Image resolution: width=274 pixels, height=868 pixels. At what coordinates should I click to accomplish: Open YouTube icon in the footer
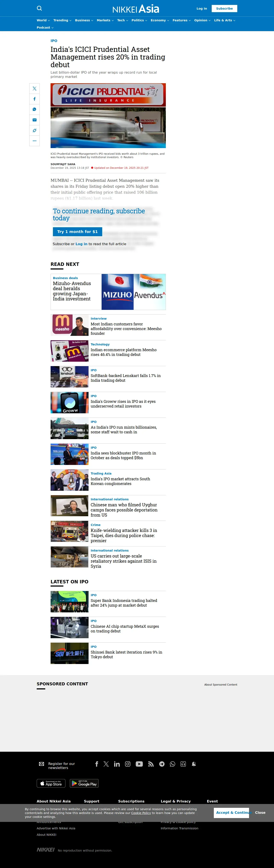(x=139, y=764)
